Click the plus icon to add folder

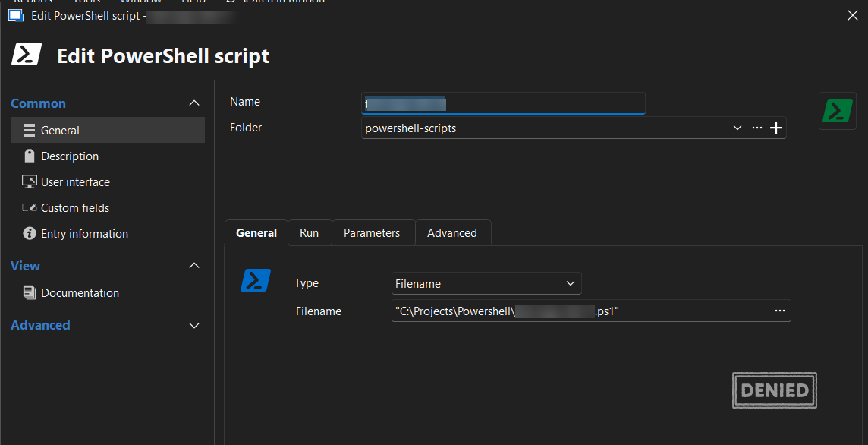776,128
